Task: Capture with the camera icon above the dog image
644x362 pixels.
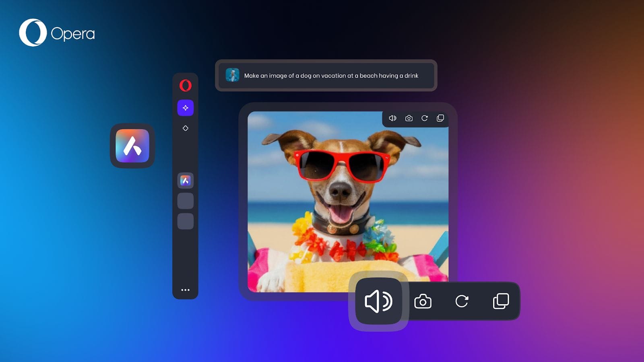Action: [x=409, y=118]
